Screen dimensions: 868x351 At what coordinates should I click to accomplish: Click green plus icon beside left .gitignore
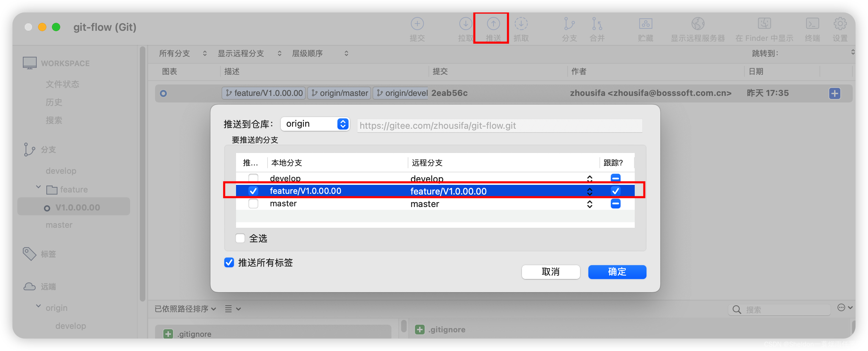point(168,334)
